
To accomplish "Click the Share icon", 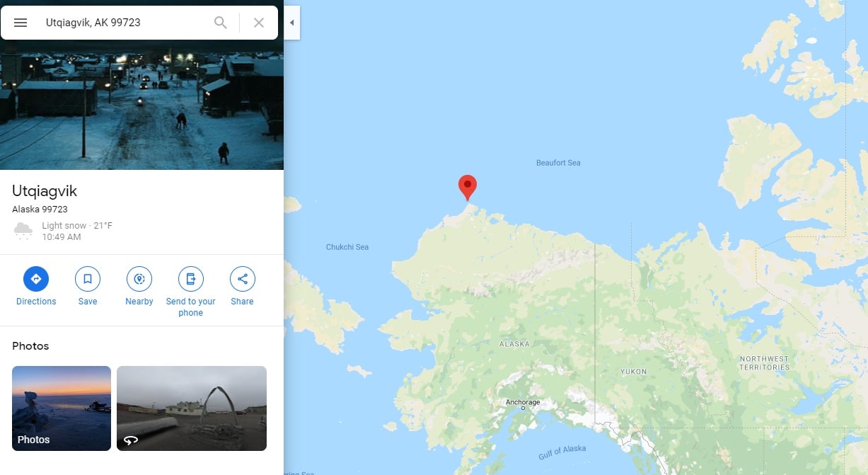I will click(x=243, y=279).
